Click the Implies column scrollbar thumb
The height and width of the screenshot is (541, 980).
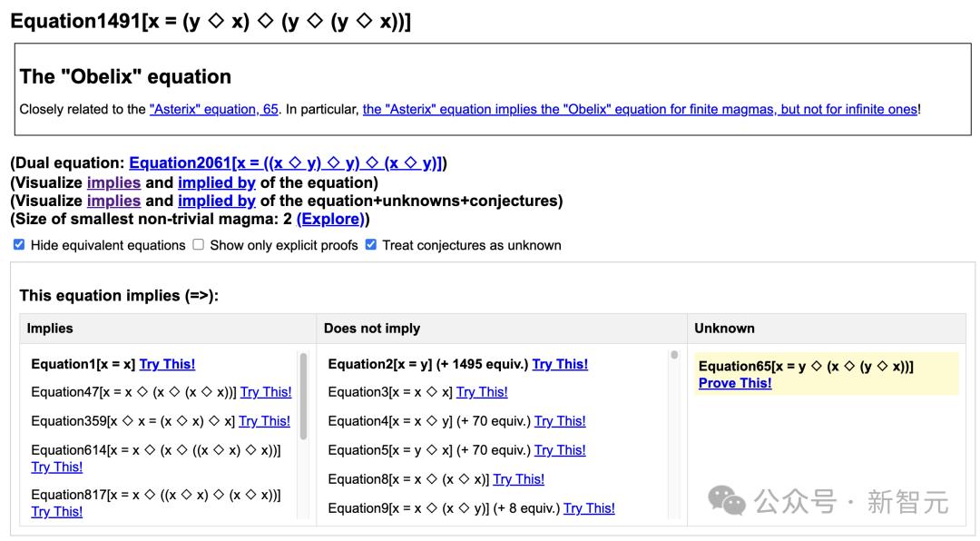[303, 395]
